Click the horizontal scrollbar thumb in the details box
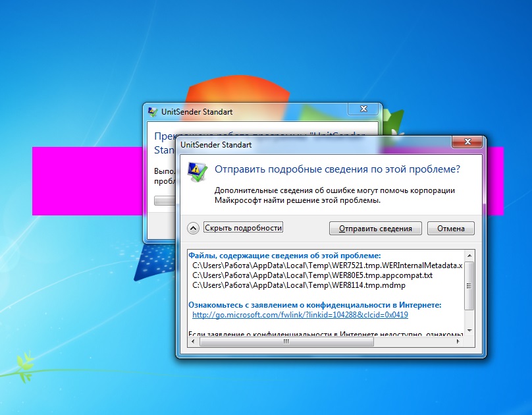The image size is (532, 415). pyautogui.click(x=286, y=341)
